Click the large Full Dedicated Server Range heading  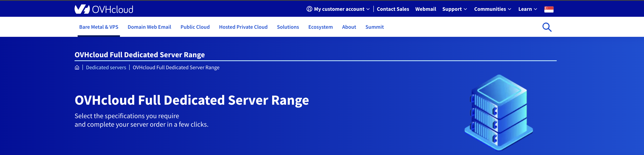192,100
